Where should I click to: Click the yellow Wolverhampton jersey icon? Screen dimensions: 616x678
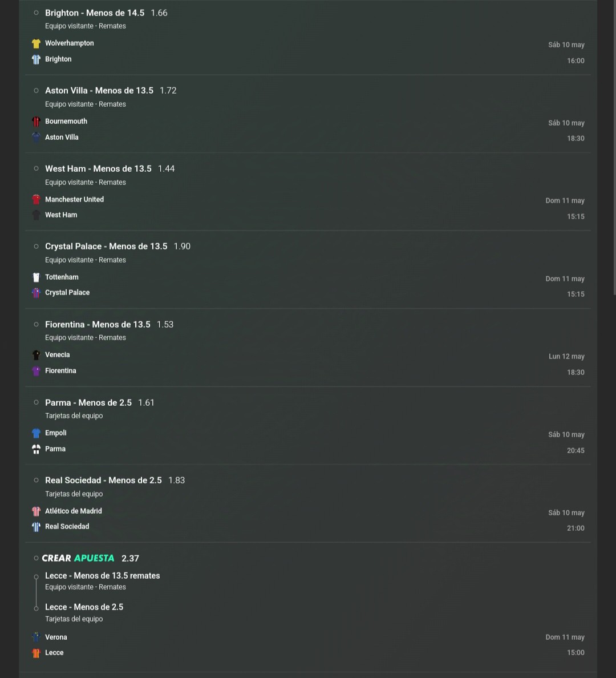click(x=37, y=44)
